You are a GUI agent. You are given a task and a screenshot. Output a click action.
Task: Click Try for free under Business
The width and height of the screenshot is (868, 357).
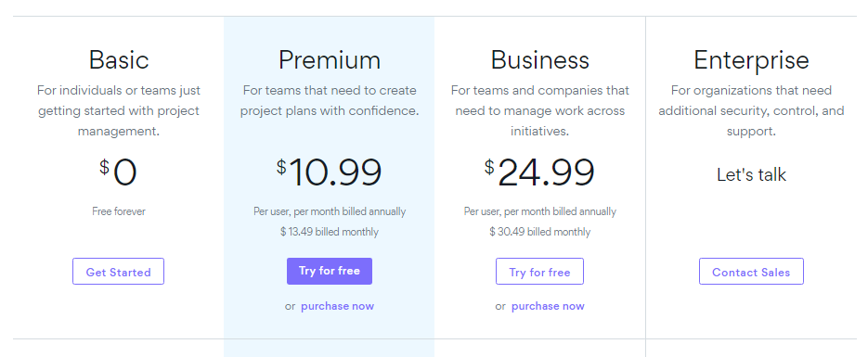[x=539, y=272]
